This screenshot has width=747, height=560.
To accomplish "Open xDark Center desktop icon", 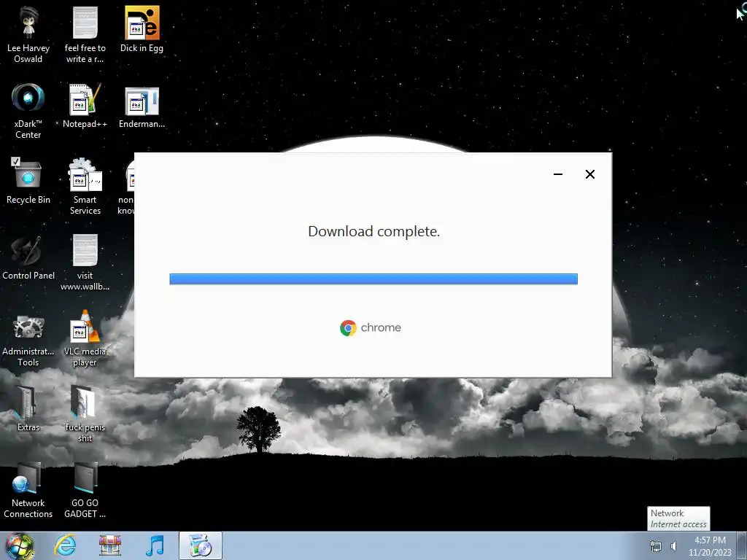I will pos(28,111).
